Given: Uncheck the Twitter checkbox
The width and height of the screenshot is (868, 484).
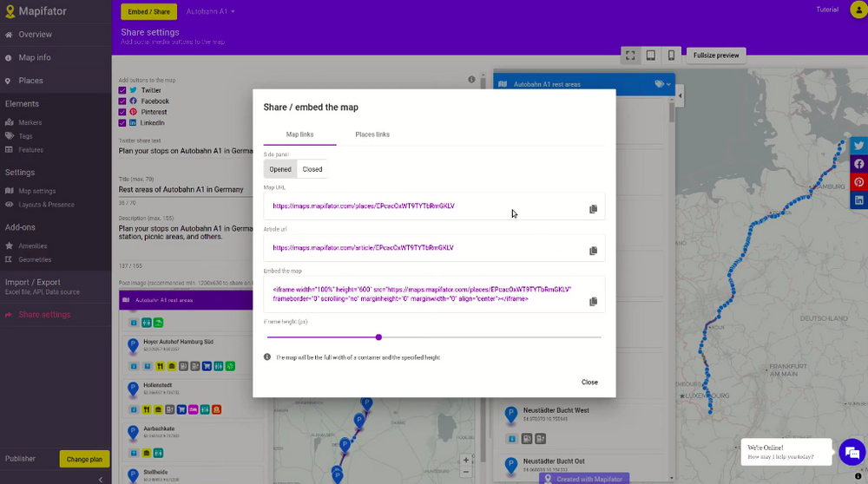Looking at the screenshot, I should (x=122, y=90).
